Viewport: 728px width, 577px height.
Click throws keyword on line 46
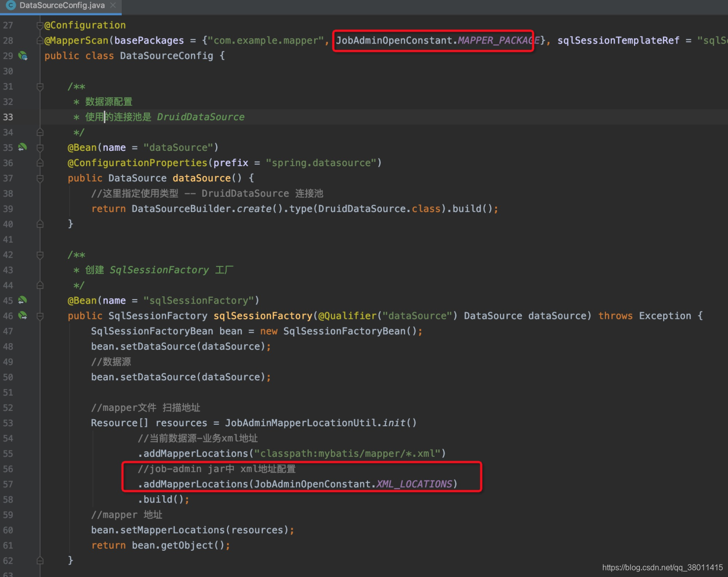point(615,316)
